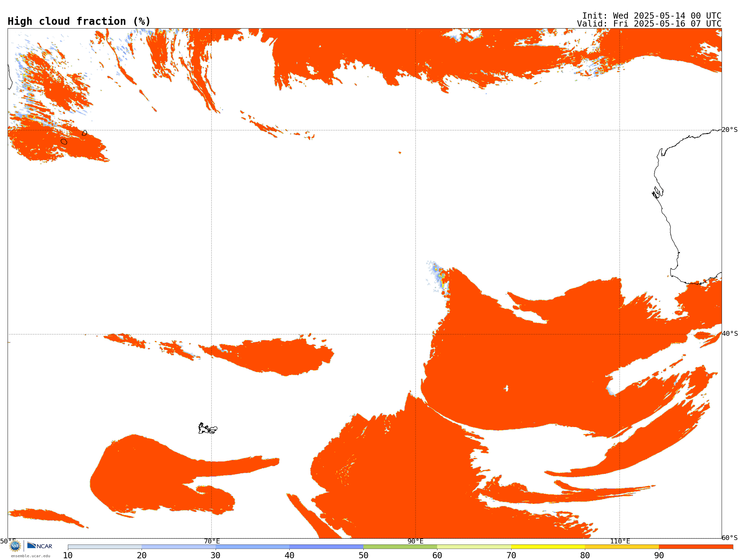The height and width of the screenshot is (560, 744).
Task: Open the ensemble.ucar.edu link text
Action: (x=31, y=556)
